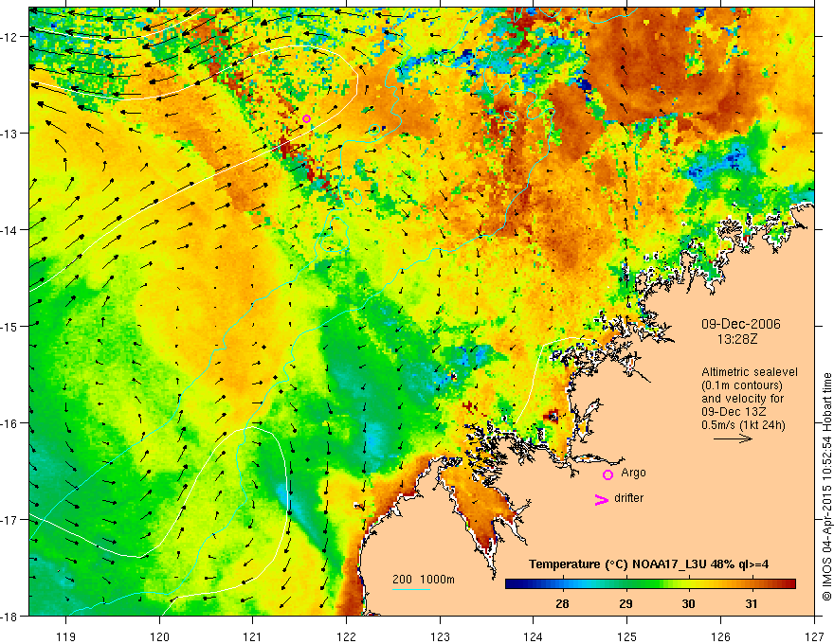Click latitude label -15 on the left axis
This screenshot has width=834, height=644.
point(10,326)
